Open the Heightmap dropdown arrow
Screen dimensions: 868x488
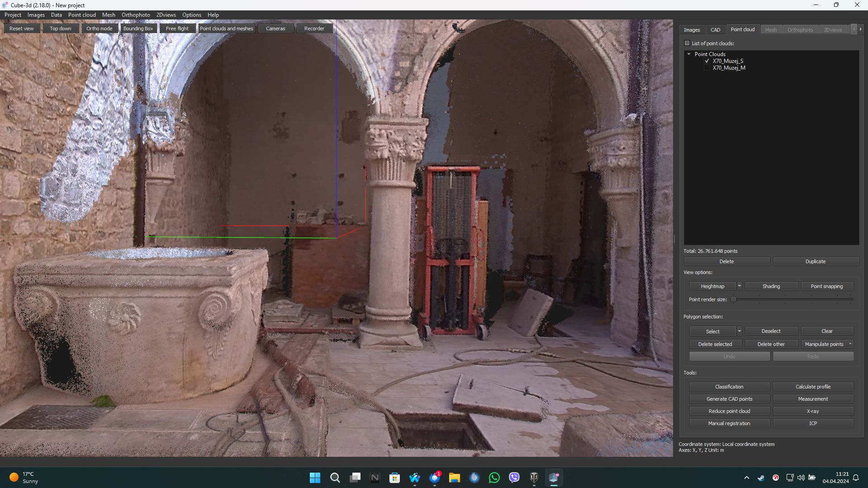coord(739,286)
